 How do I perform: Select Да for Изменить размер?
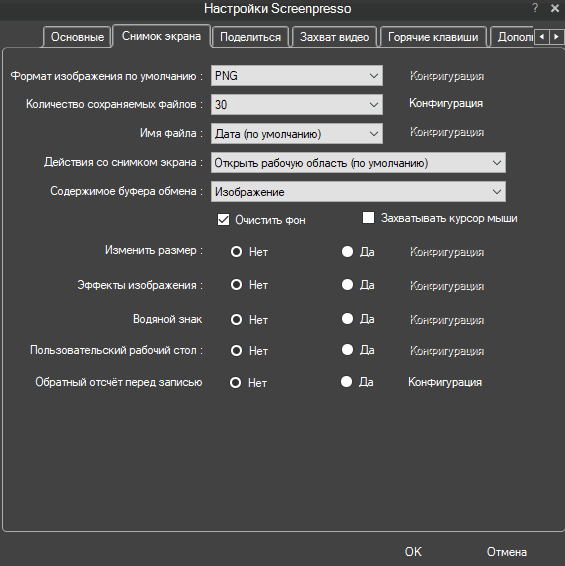[x=347, y=252]
